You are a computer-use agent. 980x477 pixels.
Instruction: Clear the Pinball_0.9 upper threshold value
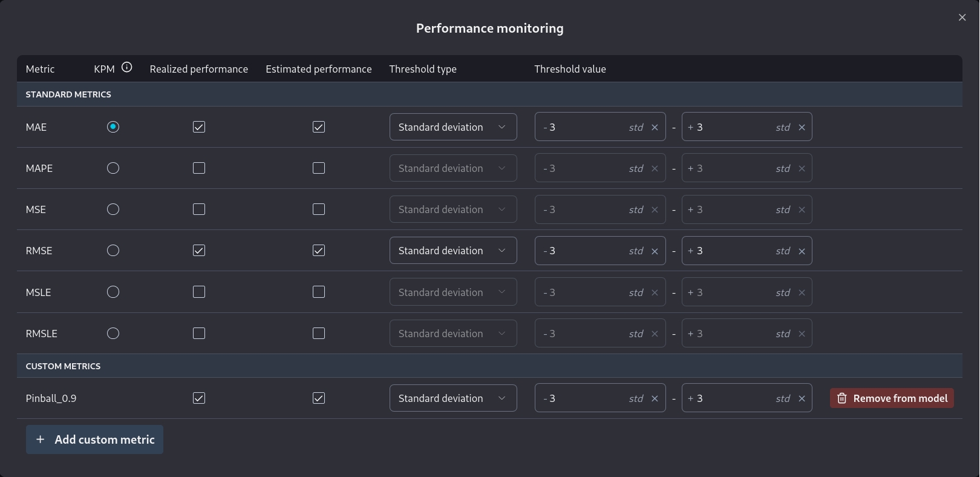[802, 399]
